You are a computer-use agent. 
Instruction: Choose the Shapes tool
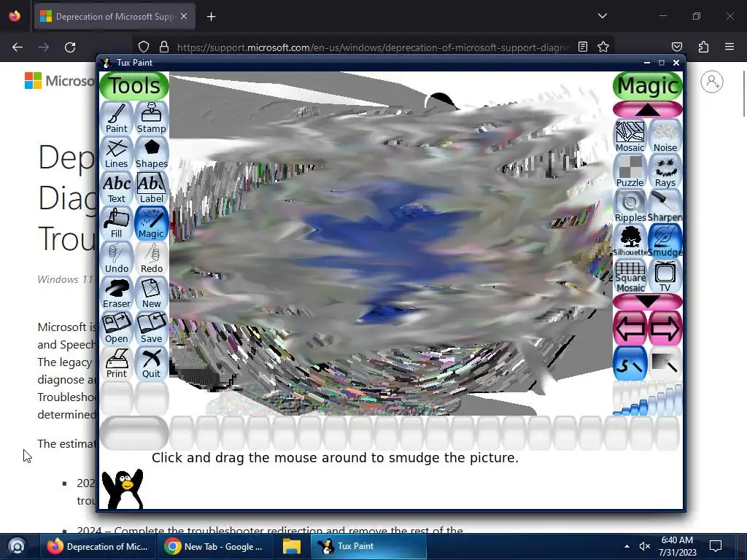click(152, 153)
